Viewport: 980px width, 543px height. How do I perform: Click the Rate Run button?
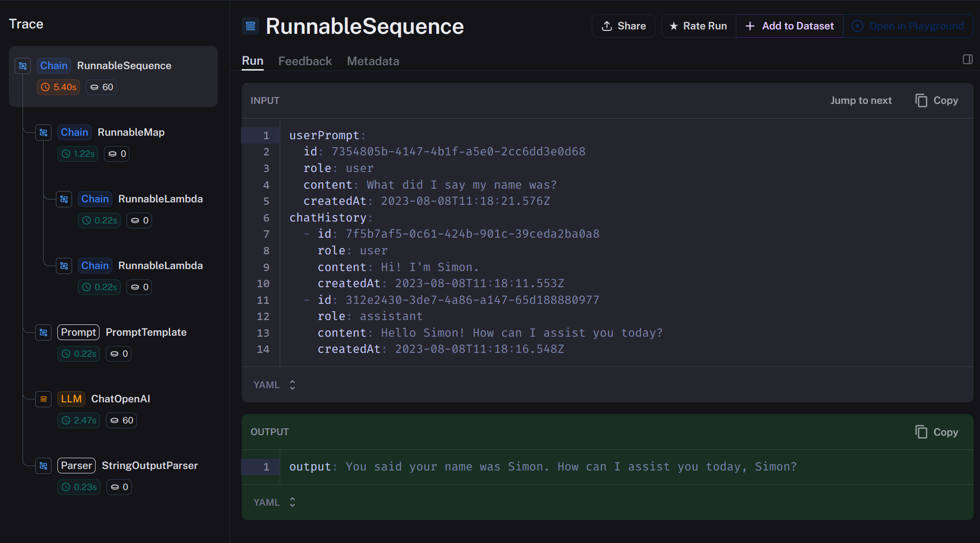[698, 26]
